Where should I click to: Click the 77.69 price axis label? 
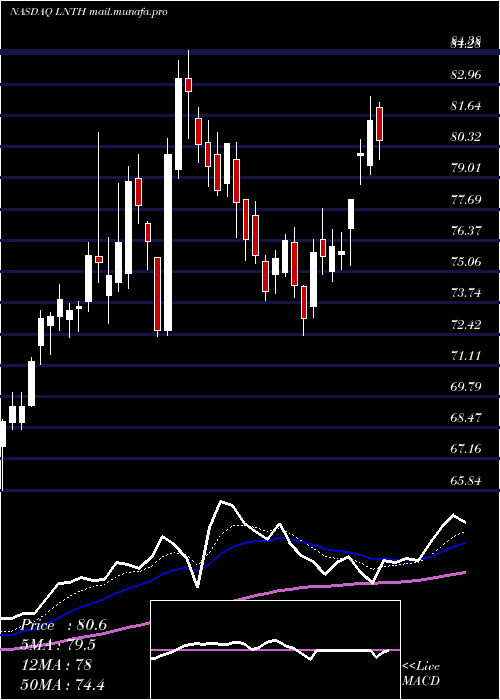point(466,199)
